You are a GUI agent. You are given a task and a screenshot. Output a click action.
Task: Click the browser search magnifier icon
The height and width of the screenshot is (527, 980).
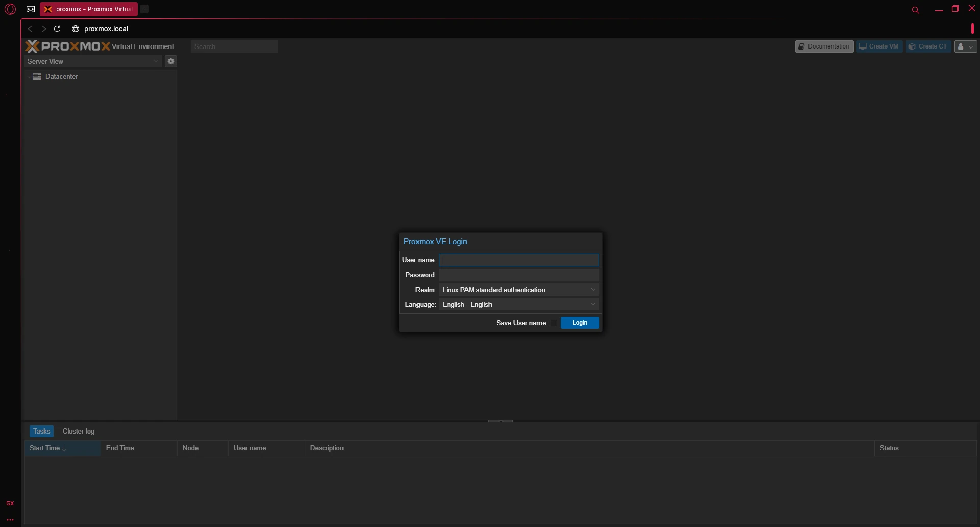click(x=915, y=10)
